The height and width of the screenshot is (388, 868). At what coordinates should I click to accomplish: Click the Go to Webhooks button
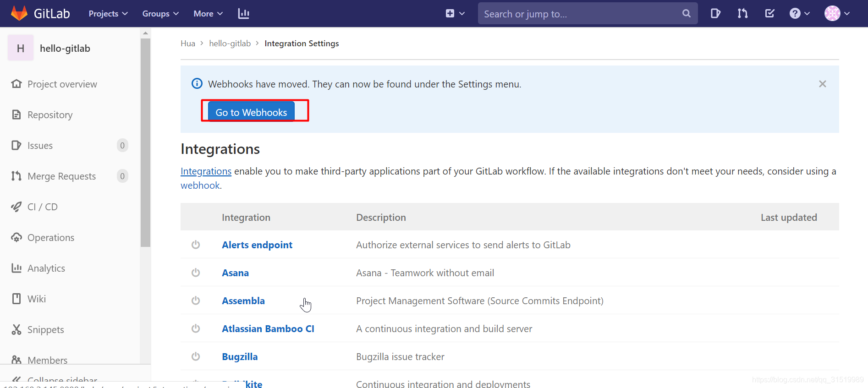click(x=251, y=112)
